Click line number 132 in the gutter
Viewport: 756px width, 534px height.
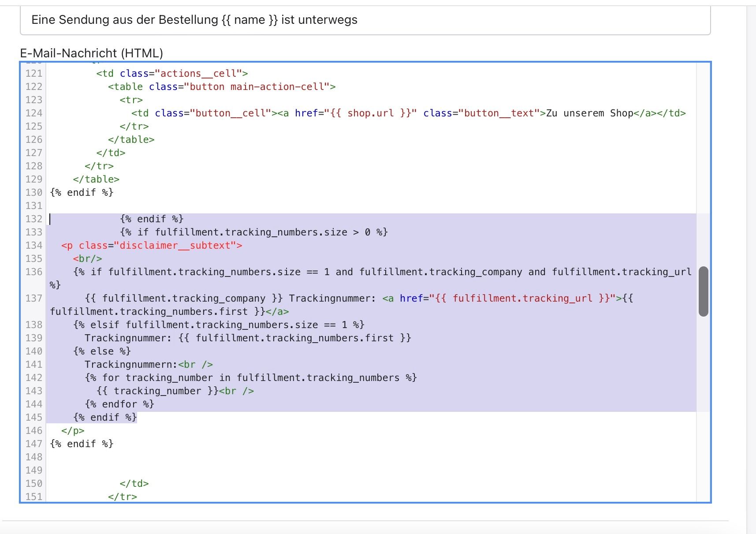tap(34, 219)
